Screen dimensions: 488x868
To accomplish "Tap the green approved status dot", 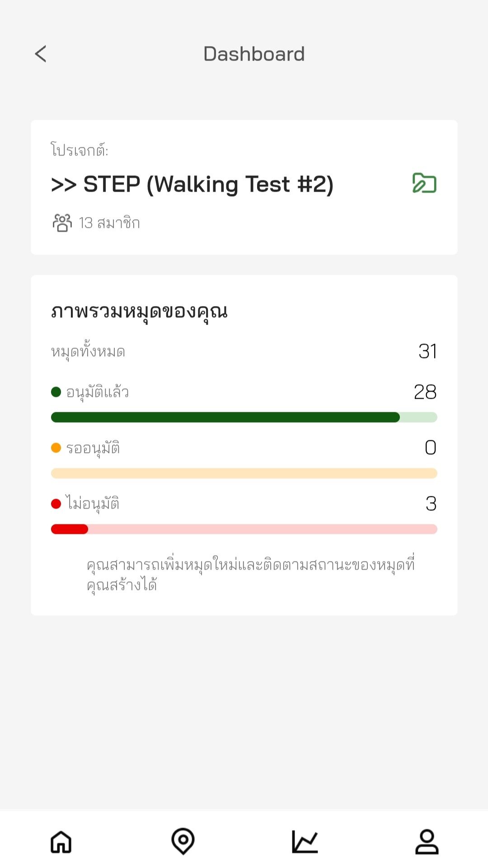I will point(56,392).
